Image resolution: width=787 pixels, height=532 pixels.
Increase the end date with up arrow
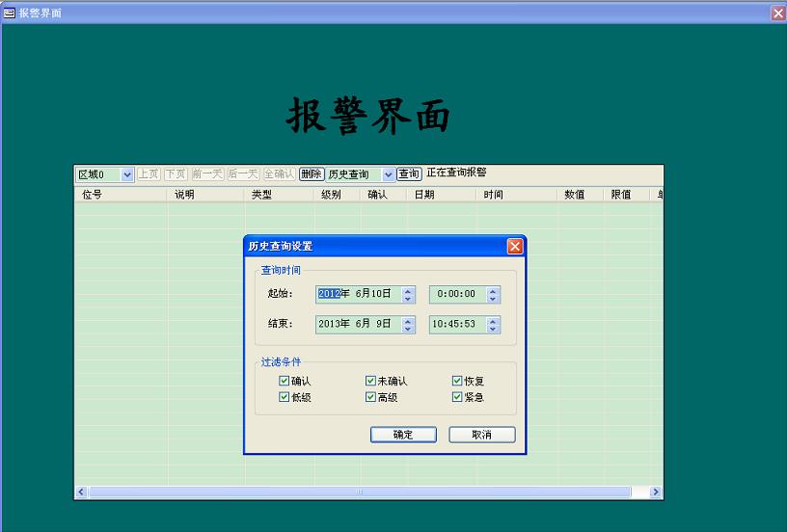coord(408,320)
